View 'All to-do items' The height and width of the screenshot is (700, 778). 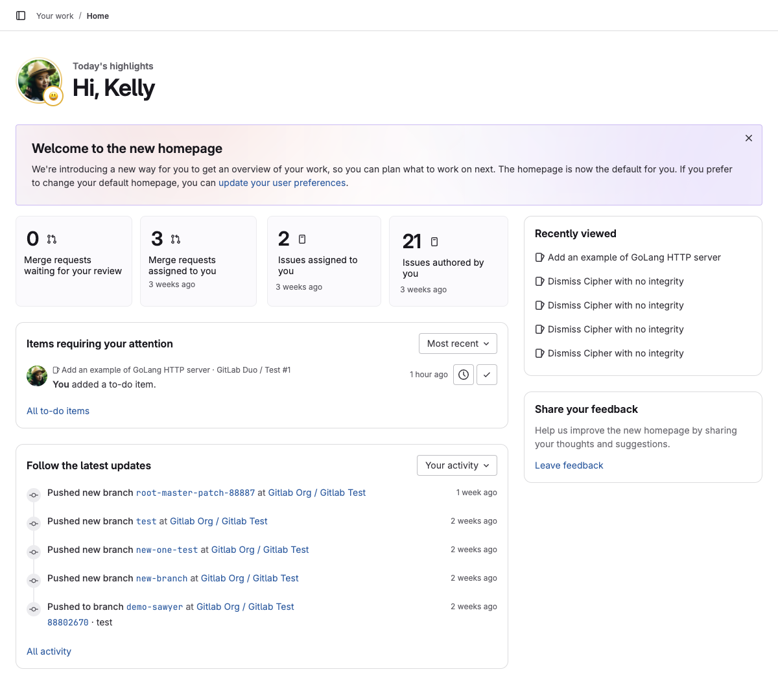pos(58,410)
